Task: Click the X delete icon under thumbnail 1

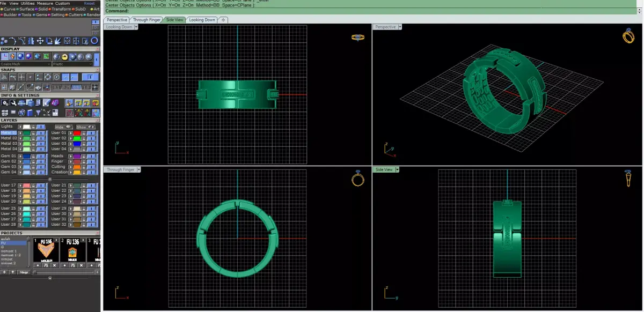Action: click(54, 265)
